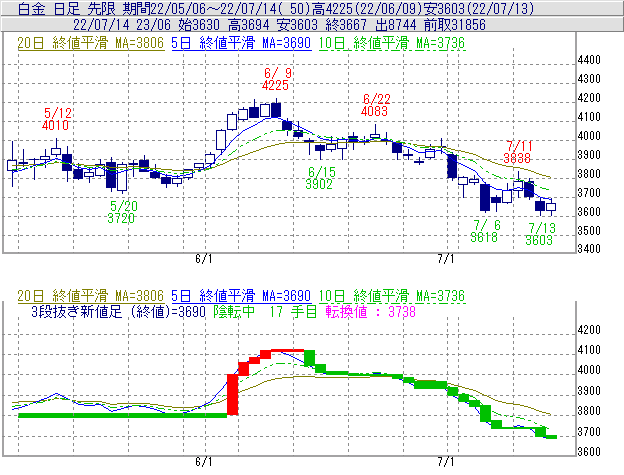
Task: Click the upper chart's 5日 終値平滑 MA=3690 legend
Action: coord(241,43)
